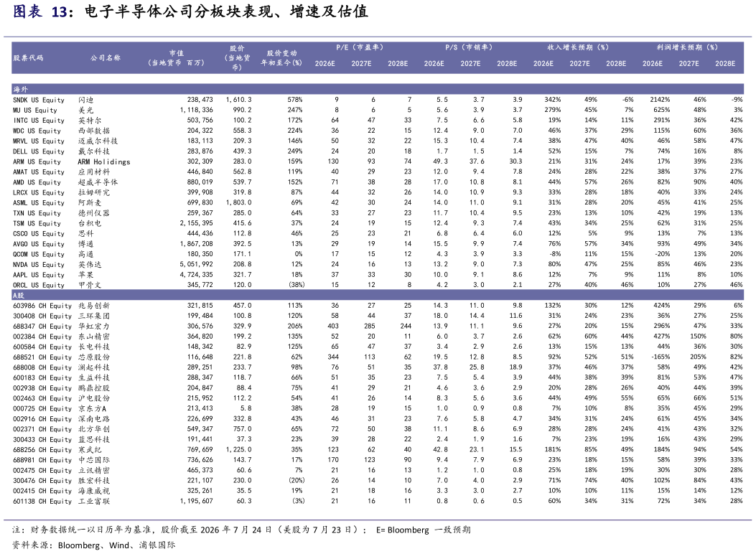Click the SNDK US Equity ticker cell

click(39, 100)
